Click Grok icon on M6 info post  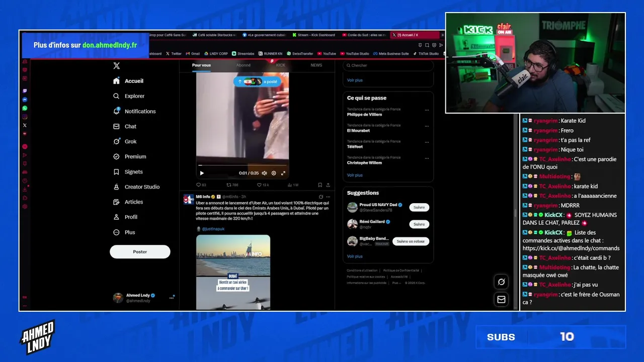click(x=320, y=197)
